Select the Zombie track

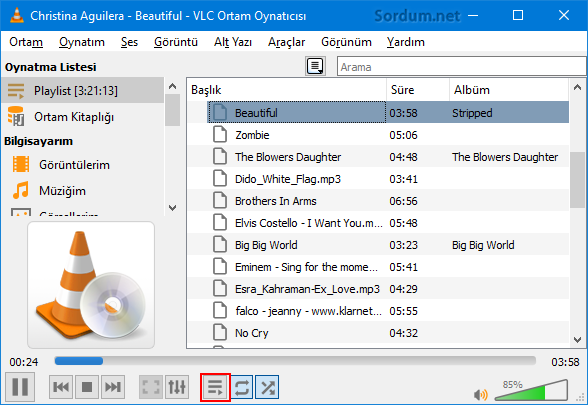pyautogui.click(x=252, y=135)
